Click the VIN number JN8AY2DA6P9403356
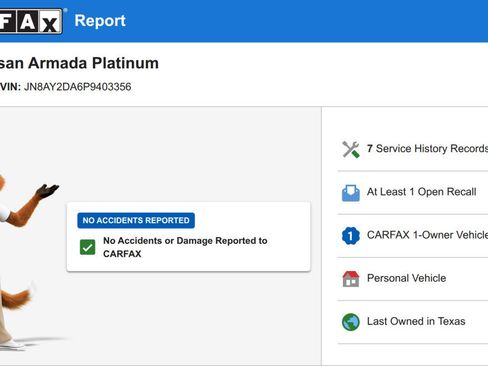488x366 pixels. pyautogui.click(x=78, y=87)
